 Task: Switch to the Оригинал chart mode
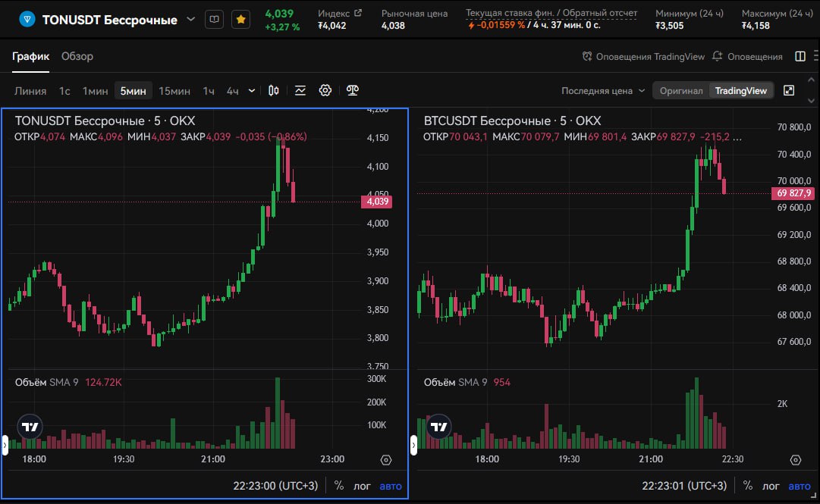click(x=681, y=91)
